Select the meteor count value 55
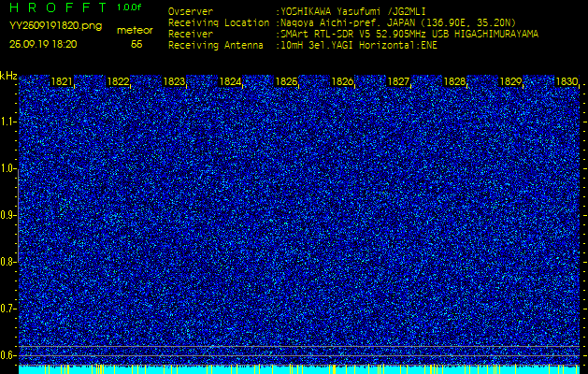 pyautogui.click(x=136, y=44)
